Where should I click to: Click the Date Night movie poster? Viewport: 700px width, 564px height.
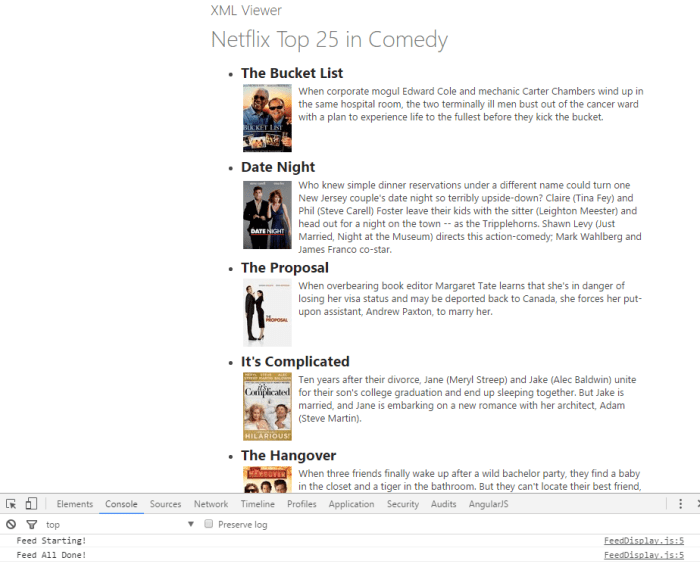pos(267,214)
